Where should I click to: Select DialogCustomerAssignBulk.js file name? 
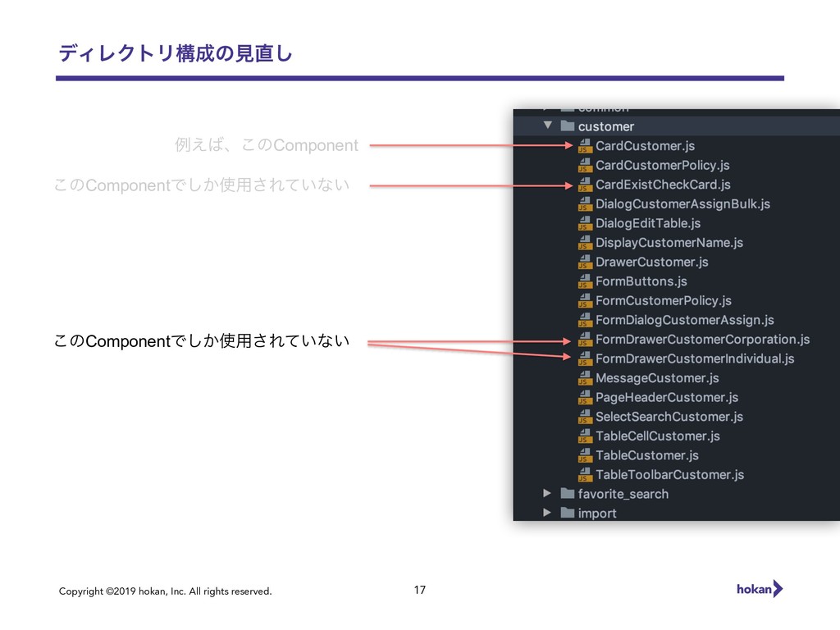tap(683, 203)
